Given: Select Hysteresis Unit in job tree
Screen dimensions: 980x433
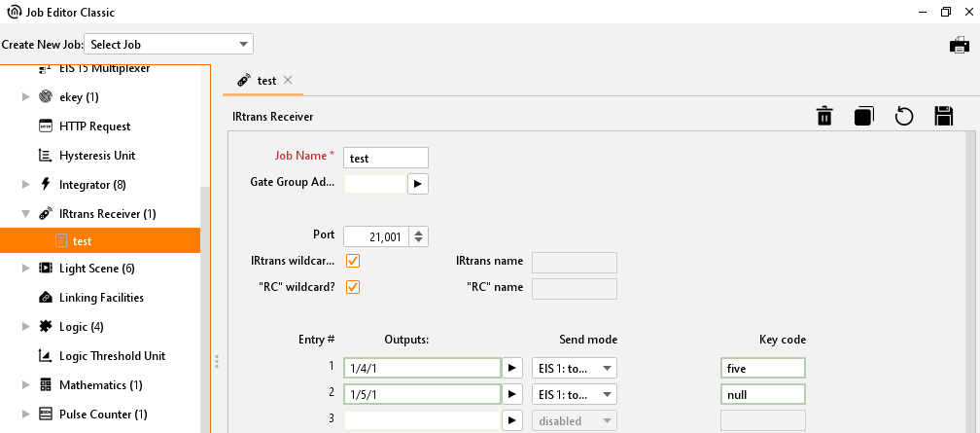Looking at the screenshot, I should pos(96,156).
